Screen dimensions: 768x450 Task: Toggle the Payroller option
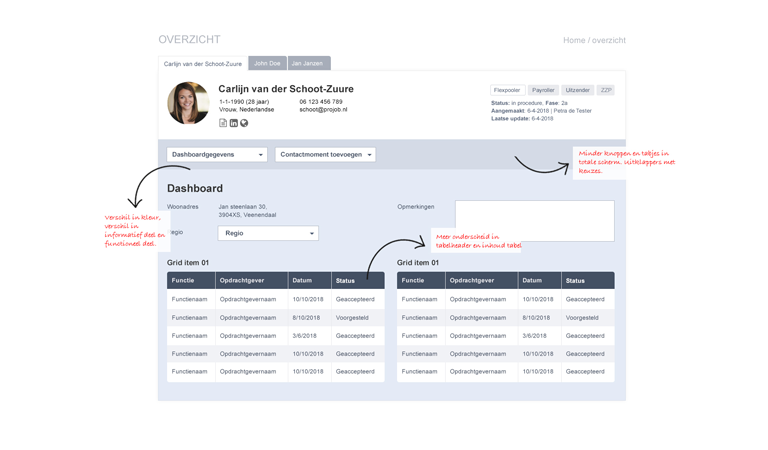(x=544, y=90)
